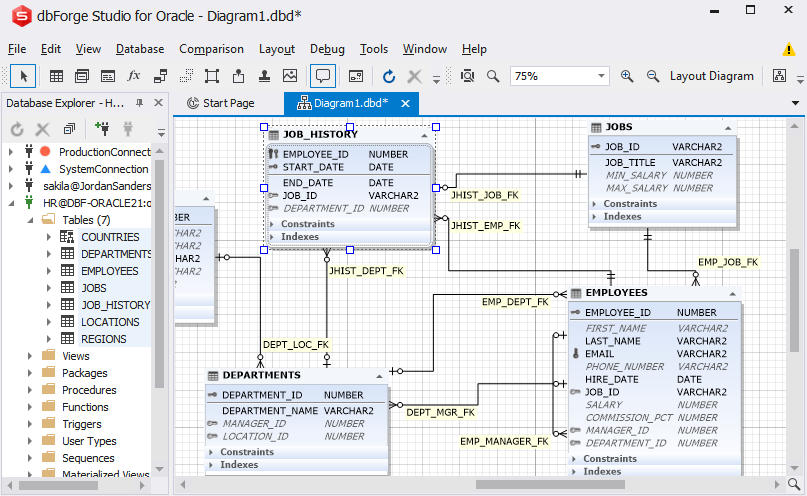This screenshot has width=807, height=496.
Task: Collapse all nodes in Database Explorer
Action: [x=69, y=129]
